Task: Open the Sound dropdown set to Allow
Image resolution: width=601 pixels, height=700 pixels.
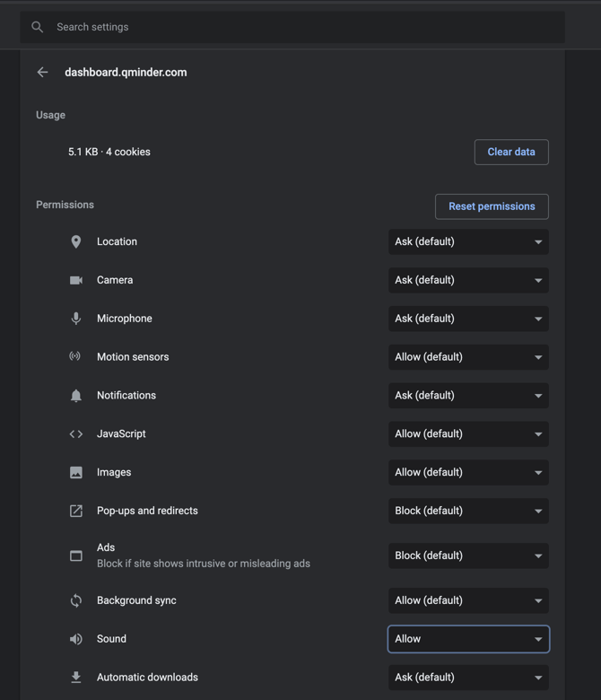Action: [x=468, y=639]
